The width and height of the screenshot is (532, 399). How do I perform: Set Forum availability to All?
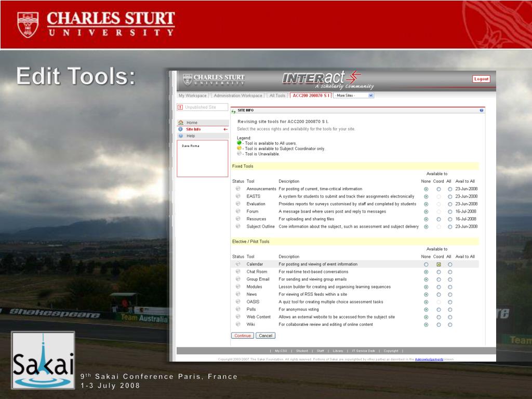click(450, 211)
